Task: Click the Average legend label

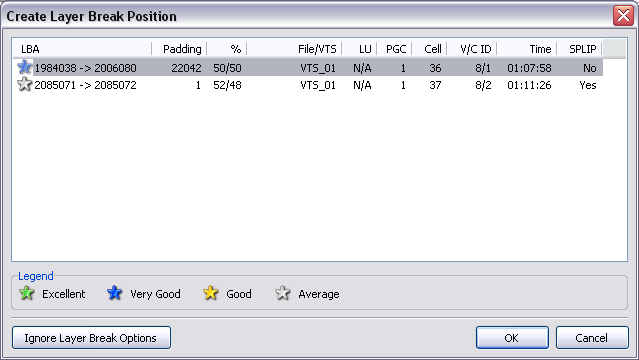Action: pyautogui.click(x=319, y=294)
